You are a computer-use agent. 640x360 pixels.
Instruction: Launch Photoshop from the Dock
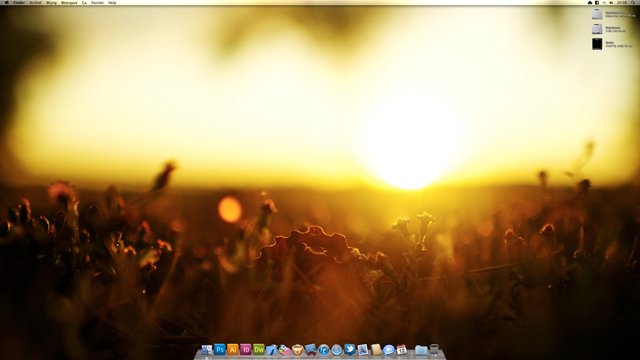coord(220,349)
